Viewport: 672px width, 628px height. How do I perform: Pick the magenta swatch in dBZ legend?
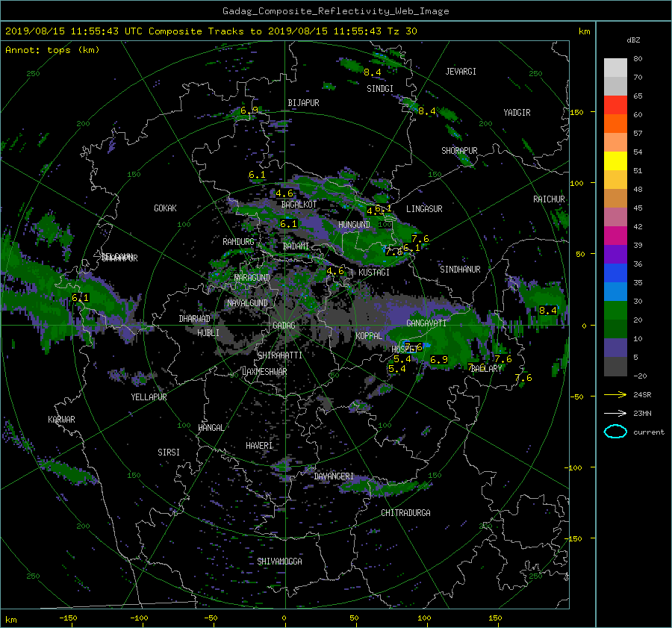pos(615,235)
